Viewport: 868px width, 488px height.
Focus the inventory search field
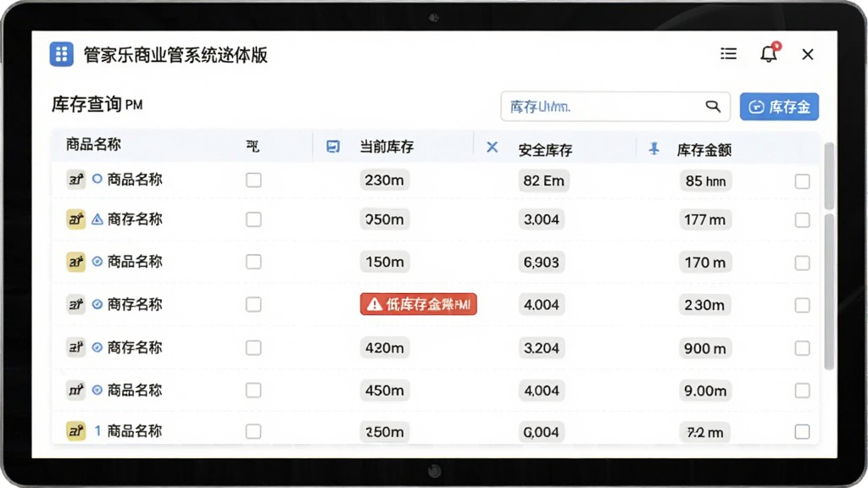[615, 106]
